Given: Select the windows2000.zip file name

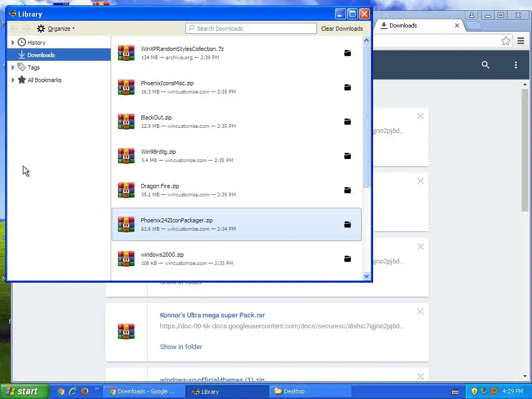Looking at the screenshot, I should point(162,255).
